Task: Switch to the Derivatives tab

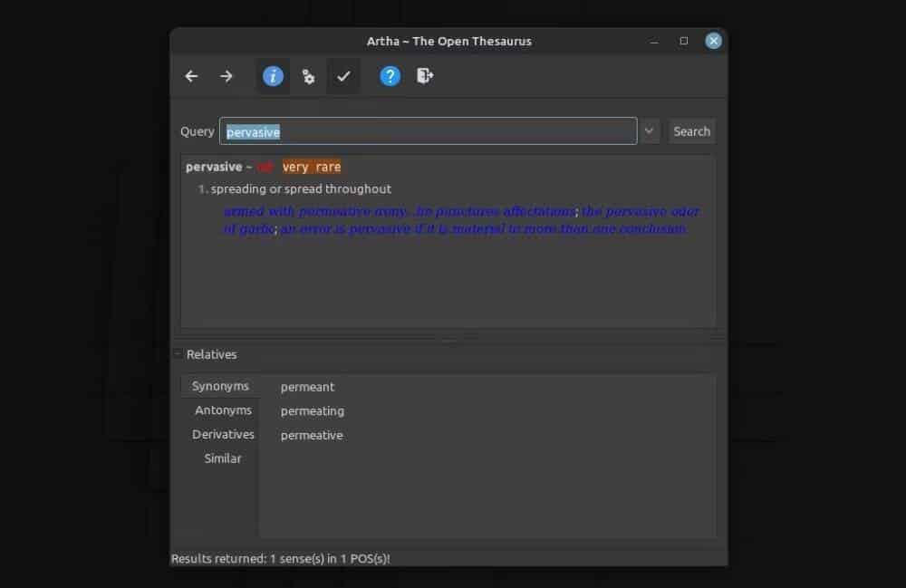Action: click(223, 434)
